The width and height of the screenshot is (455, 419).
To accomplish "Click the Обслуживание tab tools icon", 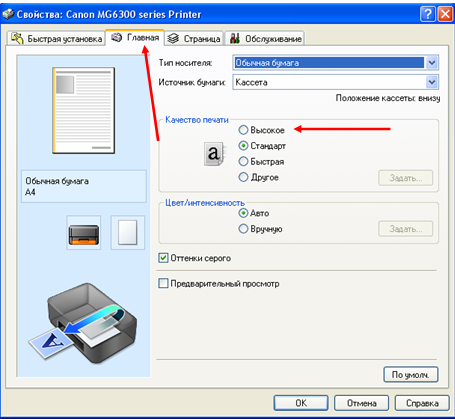I will 235,38.
